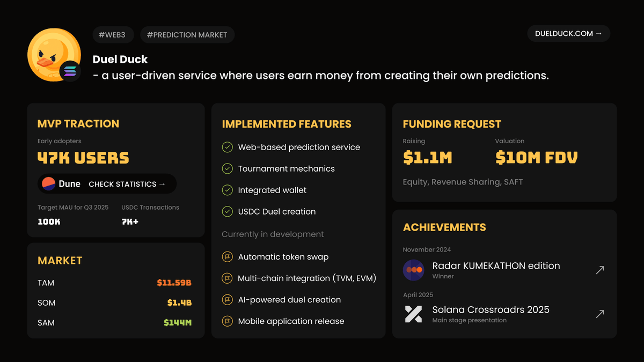This screenshot has width=644, height=362.
Task: Click the USDC Transactions label
Action: 150,207
